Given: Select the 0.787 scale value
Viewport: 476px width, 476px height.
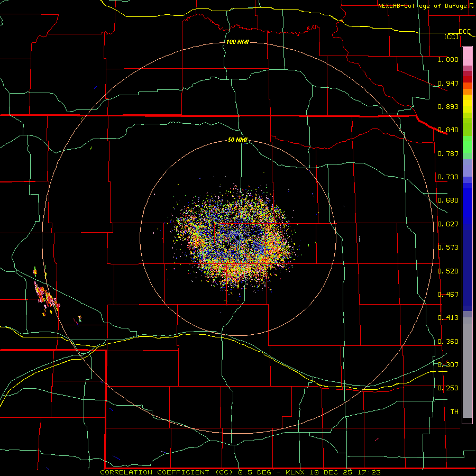Looking at the screenshot, I should point(448,153).
